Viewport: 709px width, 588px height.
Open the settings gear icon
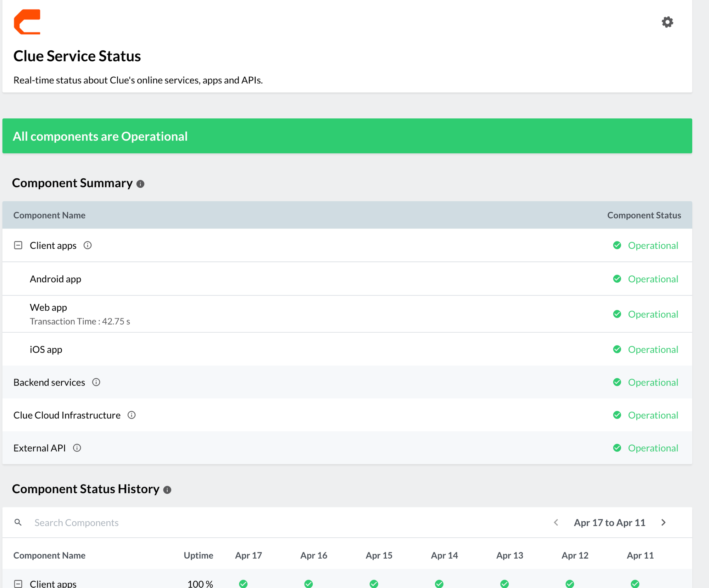click(668, 22)
